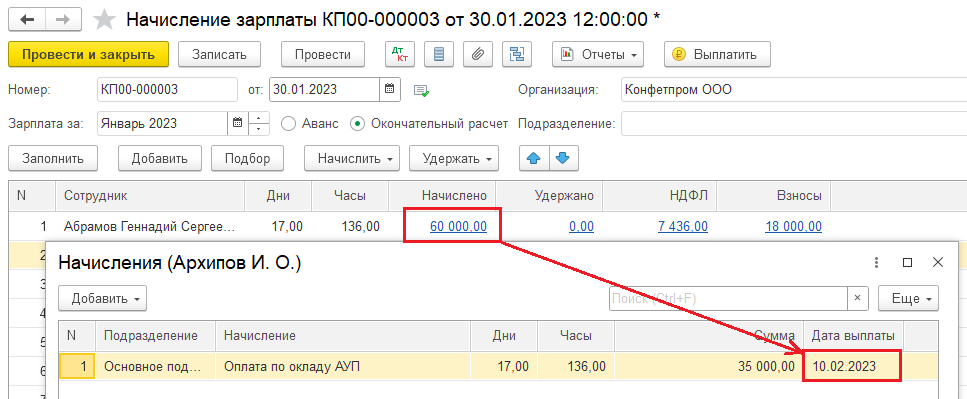967x399 pixels.
Task: Open Взносы 18 000,00 link
Action: (793, 226)
